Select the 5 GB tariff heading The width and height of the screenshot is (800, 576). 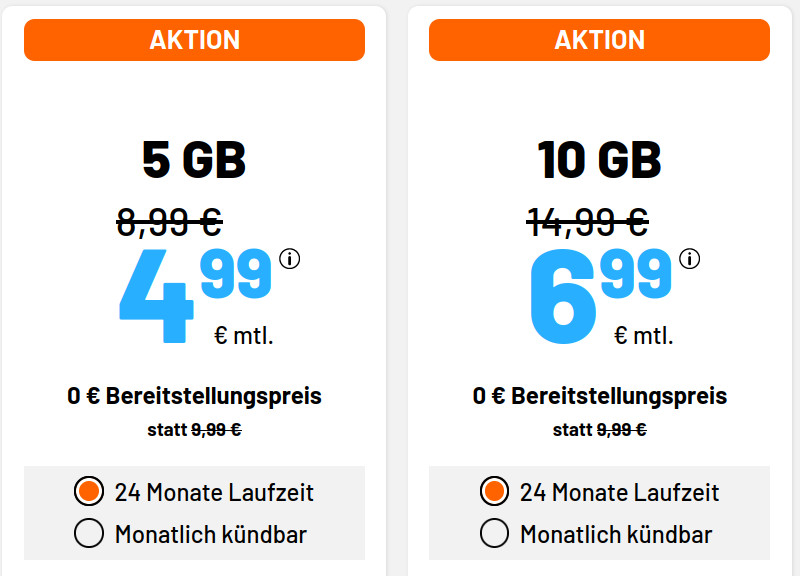pyautogui.click(x=194, y=158)
